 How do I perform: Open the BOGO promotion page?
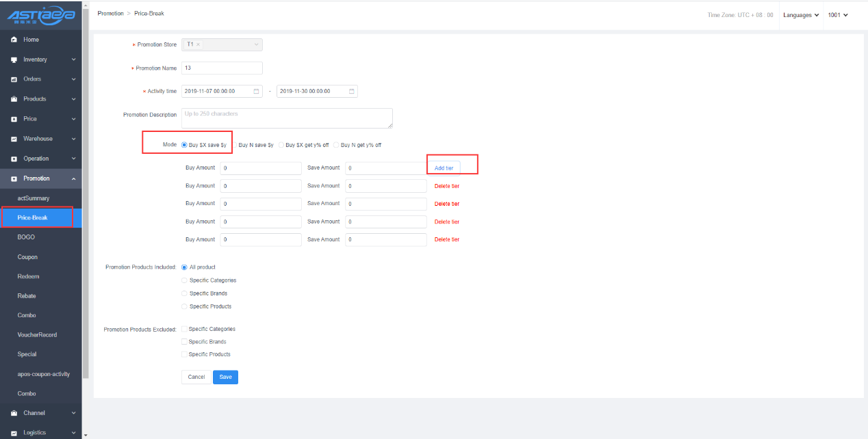click(26, 237)
